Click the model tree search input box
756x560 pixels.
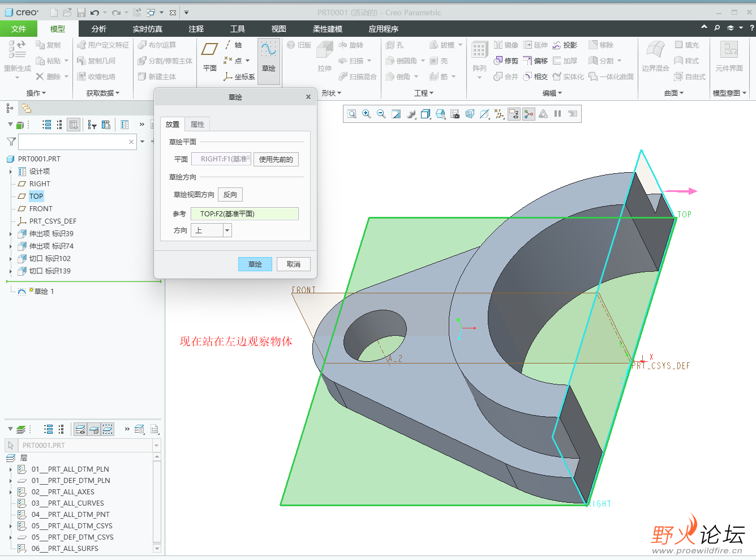pyautogui.click(x=77, y=142)
